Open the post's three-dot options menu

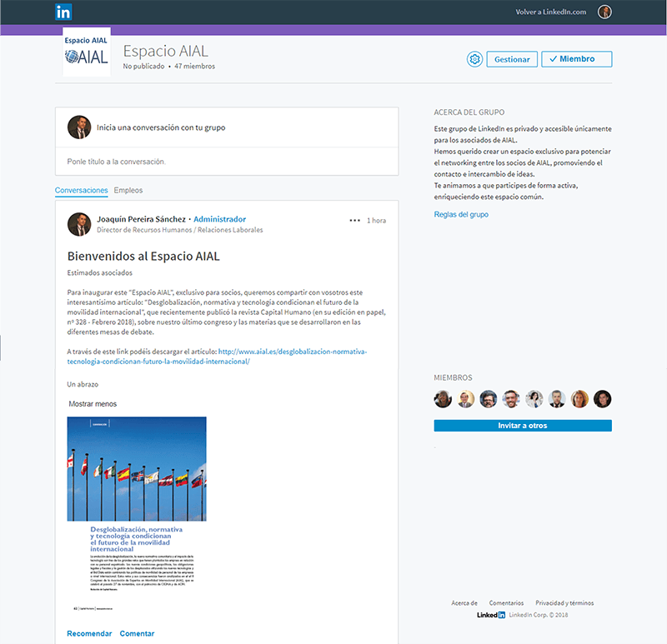(355, 221)
